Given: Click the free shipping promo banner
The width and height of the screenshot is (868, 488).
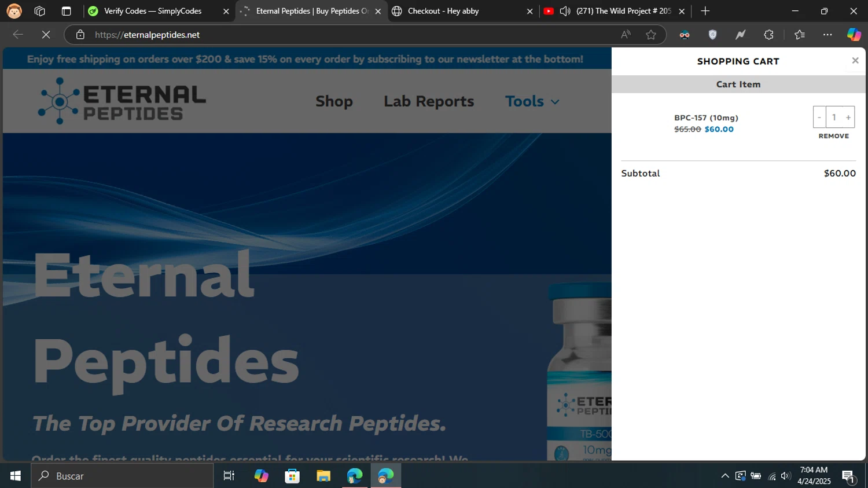Looking at the screenshot, I should 305,59.
